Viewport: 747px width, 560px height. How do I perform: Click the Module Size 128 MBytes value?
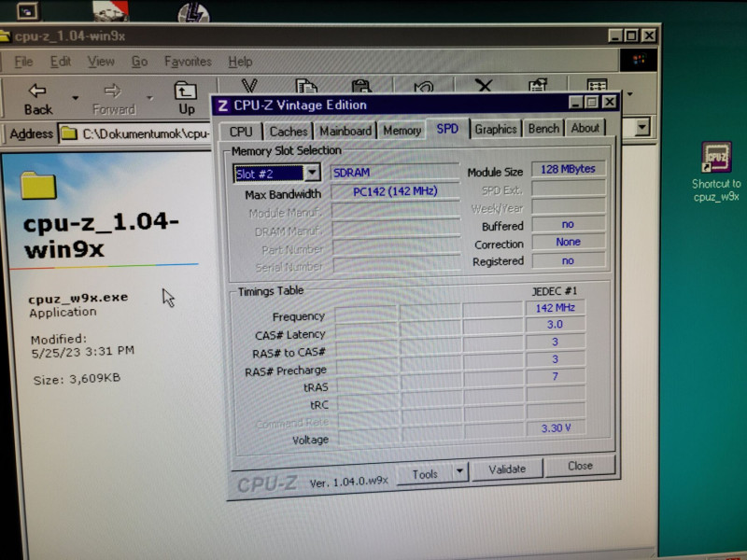pos(568,169)
